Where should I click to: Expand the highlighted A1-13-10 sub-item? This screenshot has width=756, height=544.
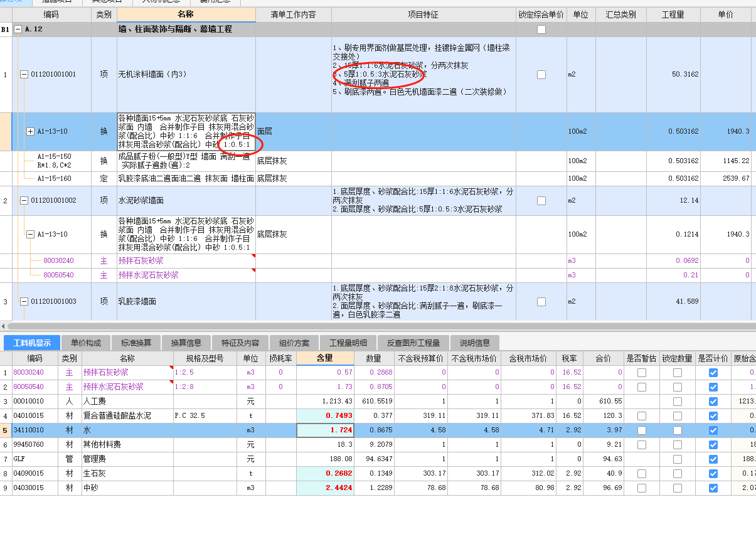[30, 131]
